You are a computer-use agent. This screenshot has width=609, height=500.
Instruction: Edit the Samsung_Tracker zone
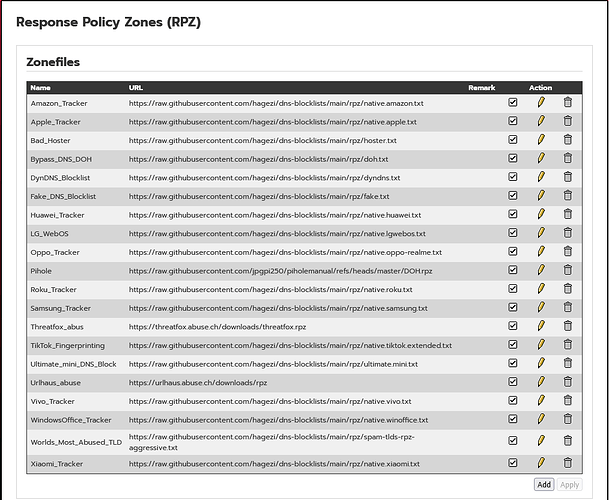pos(541,308)
